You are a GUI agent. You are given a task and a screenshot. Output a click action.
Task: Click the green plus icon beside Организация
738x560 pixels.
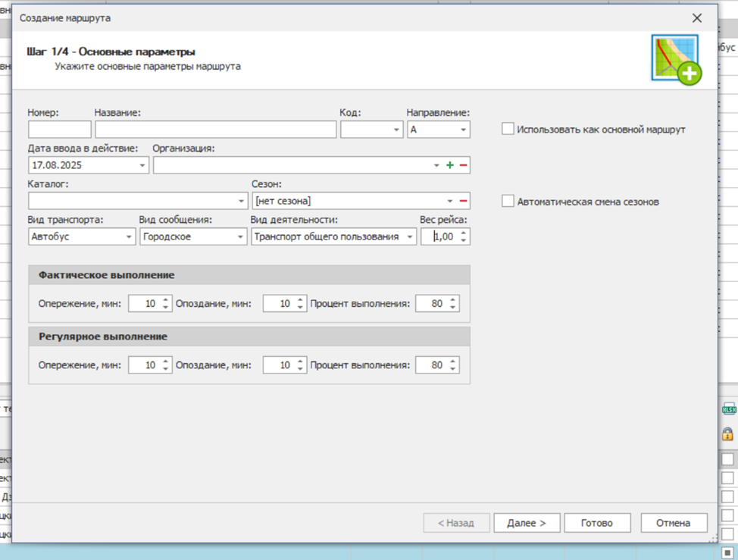(450, 165)
